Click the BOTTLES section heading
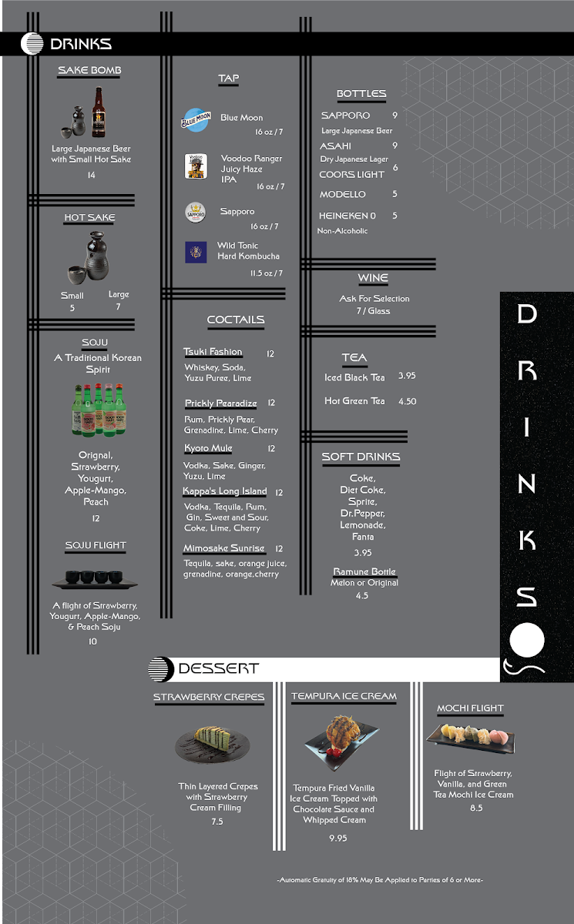574x924 pixels. click(361, 94)
